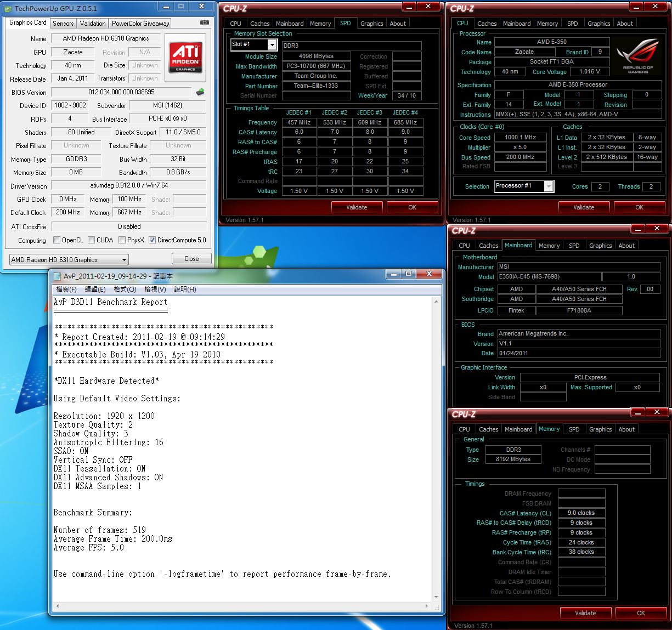Open the 檢視(V) menu in Notepad
The height and width of the screenshot is (630, 672).
pyautogui.click(x=155, y=289)
